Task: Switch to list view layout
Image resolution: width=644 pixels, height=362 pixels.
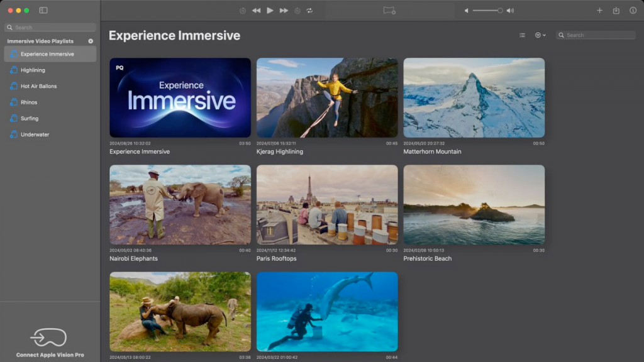Action: point(522,35)
